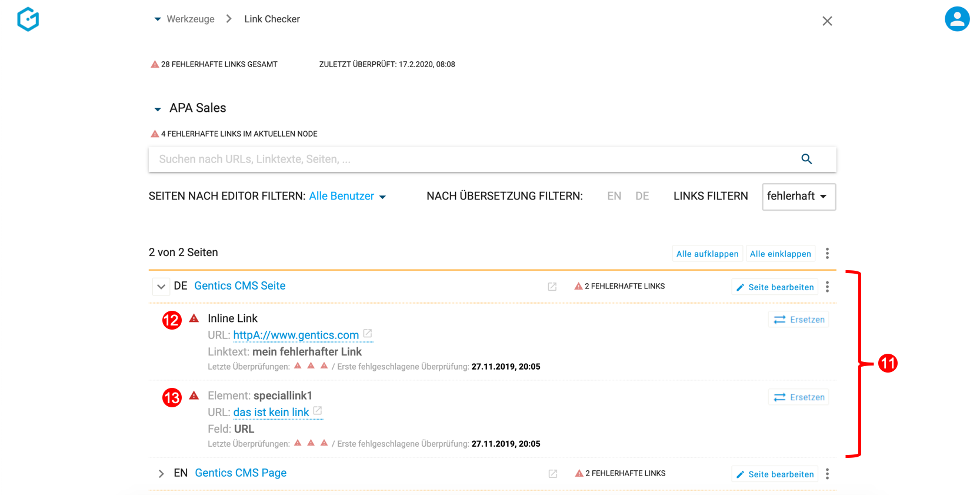Click warning icon in EN page row
This screenshot has width=980, height=495.
click(579, 473)
